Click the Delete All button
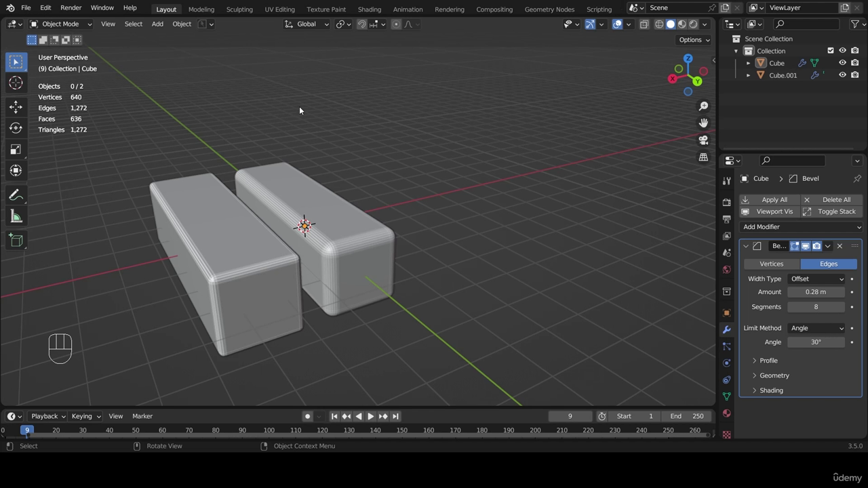 point(831,200)
